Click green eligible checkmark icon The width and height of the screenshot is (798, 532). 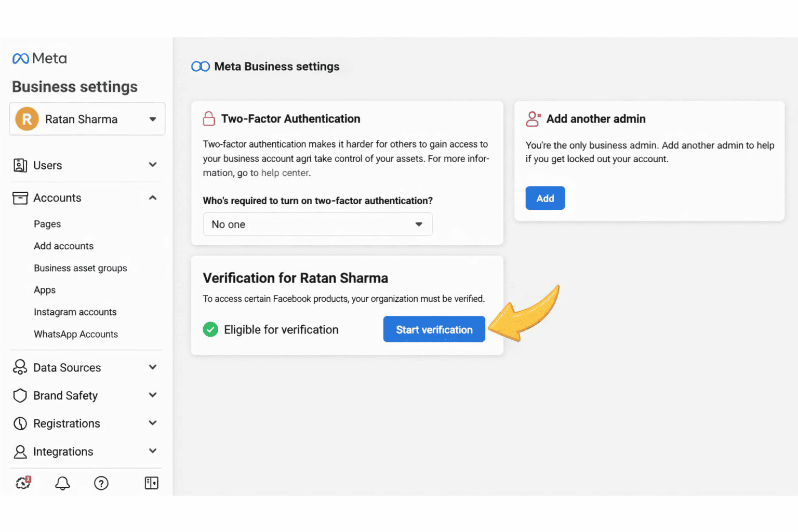(210, 329)
